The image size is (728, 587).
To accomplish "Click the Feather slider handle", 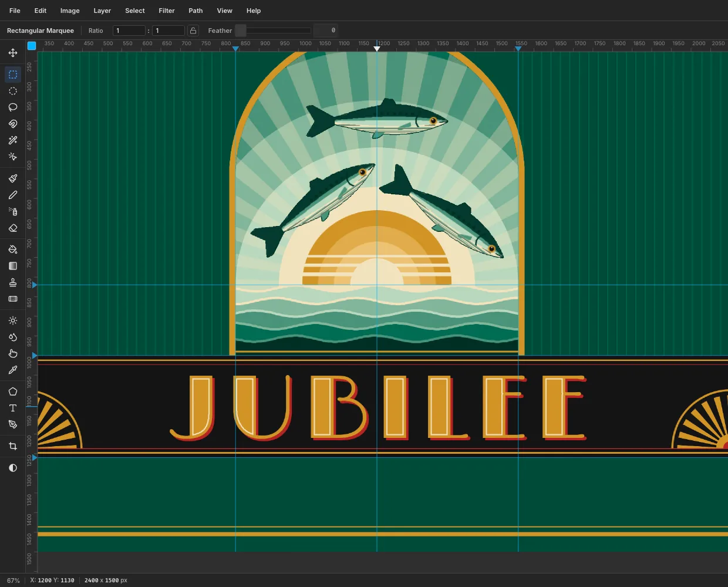I will [241, 31].
